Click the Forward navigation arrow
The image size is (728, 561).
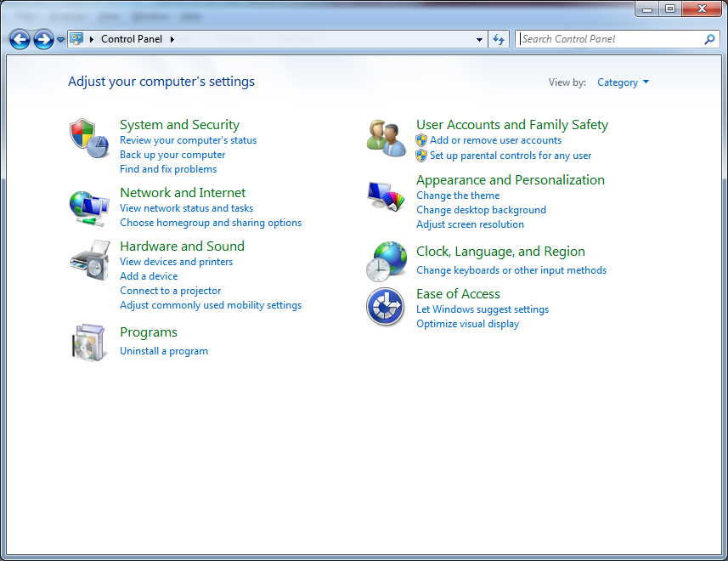(43, 39)
